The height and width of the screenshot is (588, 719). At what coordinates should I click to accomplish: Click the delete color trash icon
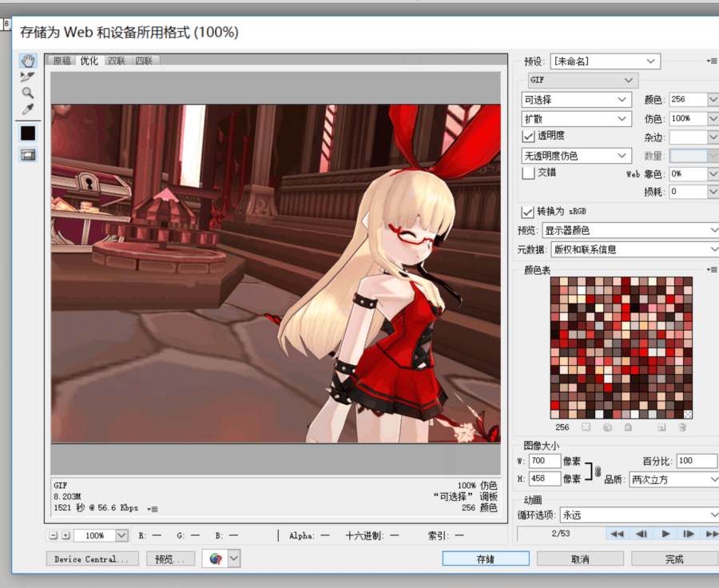coord(682,427)
